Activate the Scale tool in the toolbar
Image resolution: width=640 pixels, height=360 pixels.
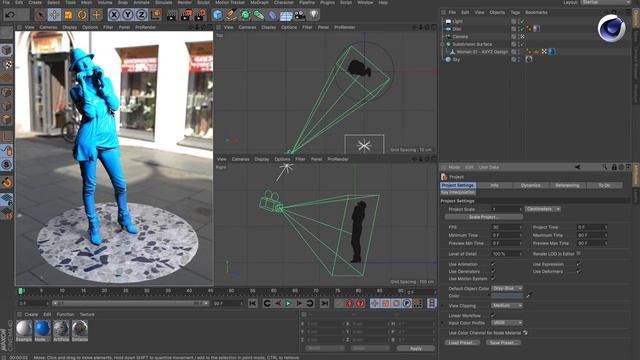68,15
